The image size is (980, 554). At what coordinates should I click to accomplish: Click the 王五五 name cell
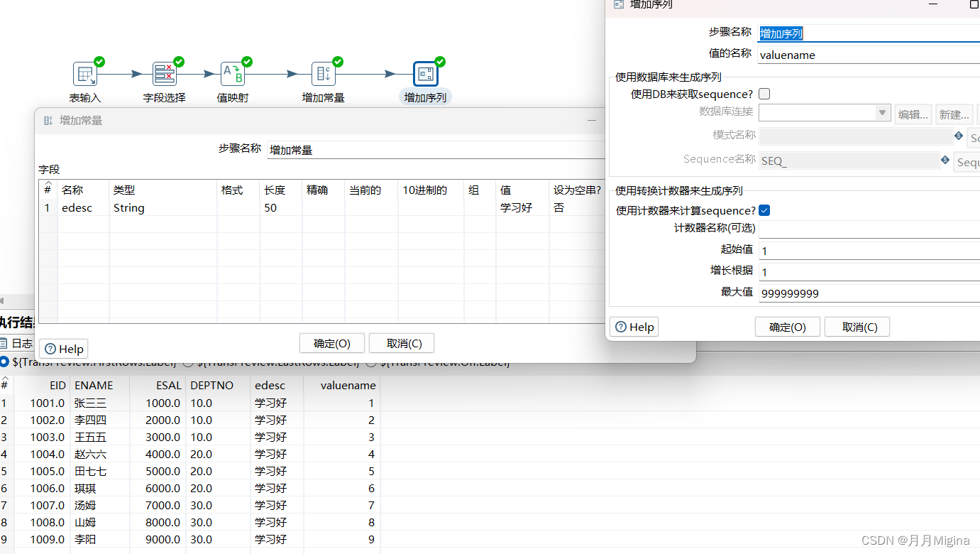pos(99,437)
